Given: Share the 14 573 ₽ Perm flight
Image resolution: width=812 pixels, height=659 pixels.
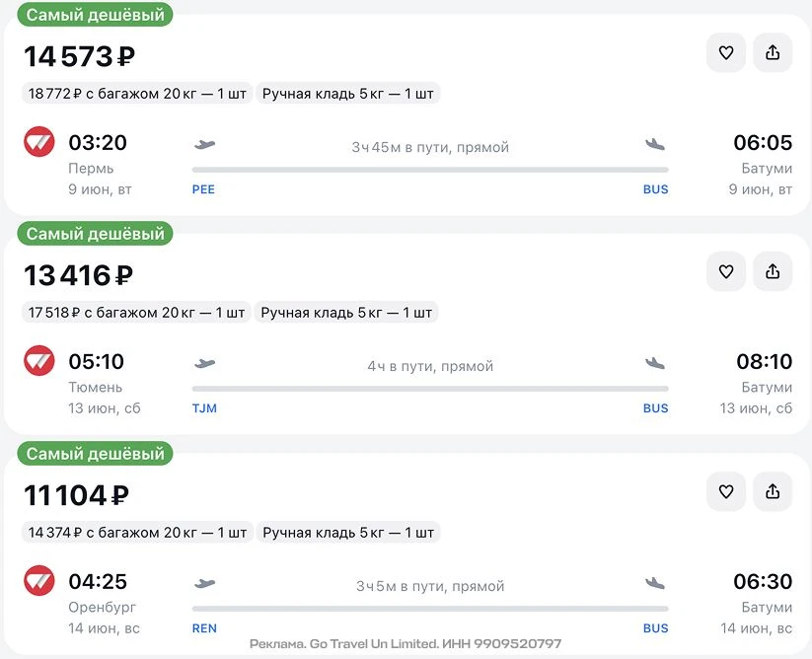Looking at the screenshot, I should pyautogui.click(x=773, y=53).
